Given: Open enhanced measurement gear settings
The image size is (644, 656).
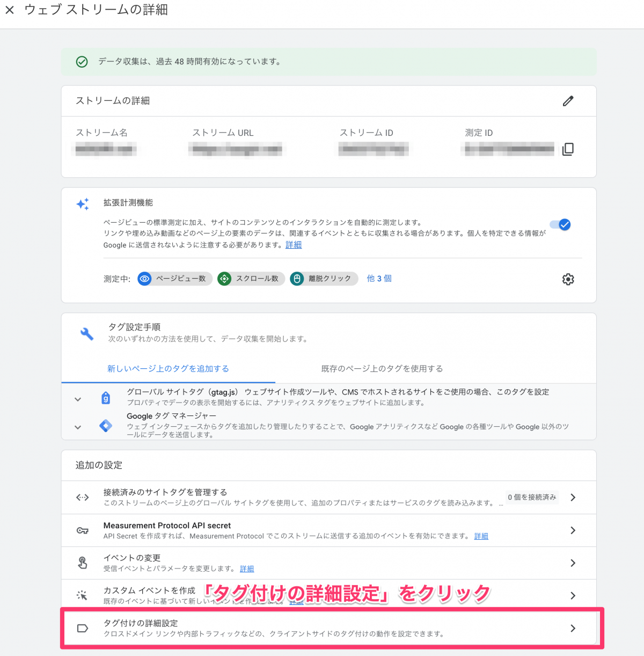Looking at the screenshot, I should [568, 279].
